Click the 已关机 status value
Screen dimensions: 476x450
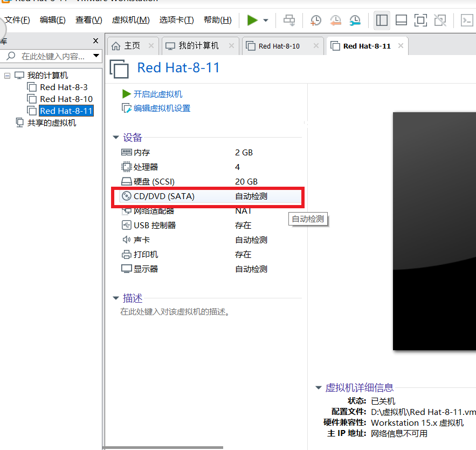click(383, 401)
